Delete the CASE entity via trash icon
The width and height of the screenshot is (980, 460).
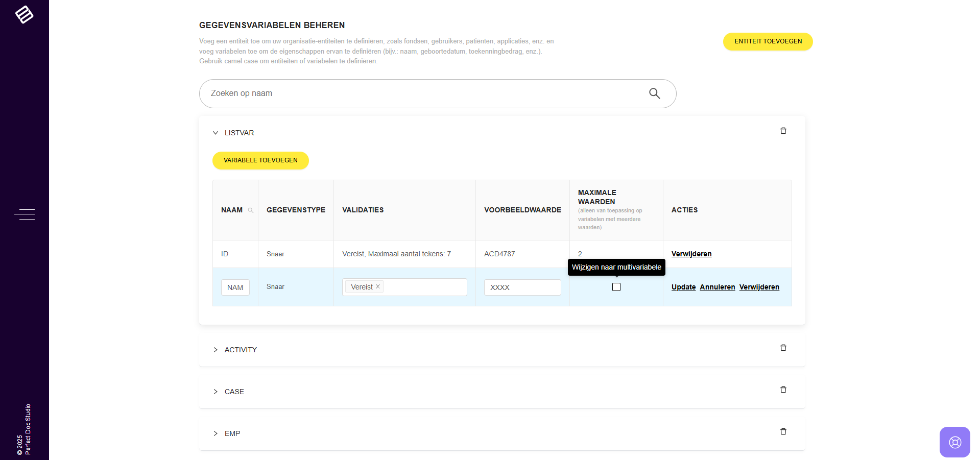pyautogui.click(x=783, y=390)
